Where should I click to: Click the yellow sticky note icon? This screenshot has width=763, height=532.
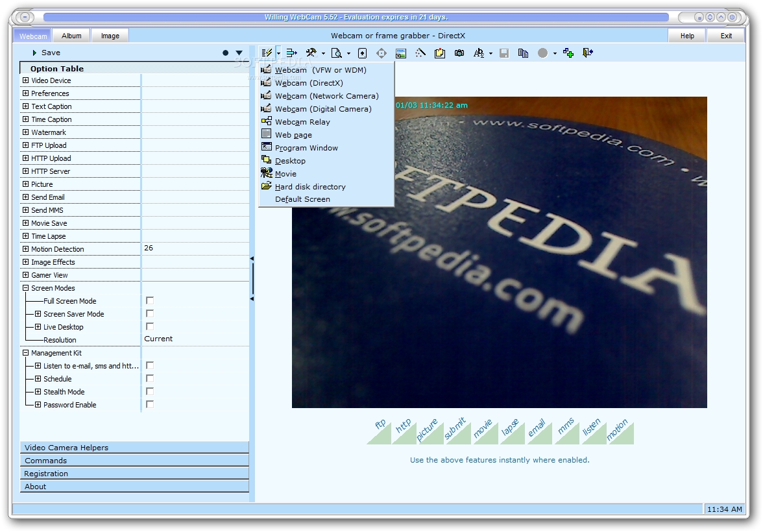pyautogui.click(x=440, y=53)
